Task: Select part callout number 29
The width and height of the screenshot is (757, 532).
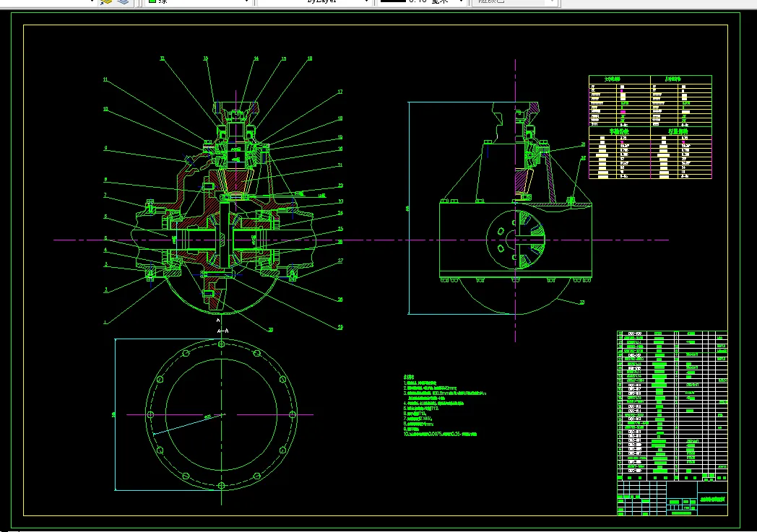Action: click(340, 327)
